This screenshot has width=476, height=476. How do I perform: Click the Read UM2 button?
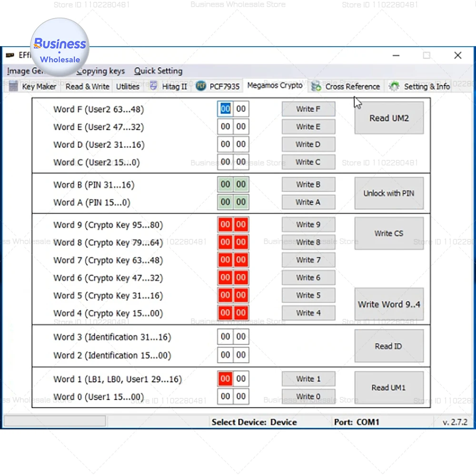(x=389, y=118)
